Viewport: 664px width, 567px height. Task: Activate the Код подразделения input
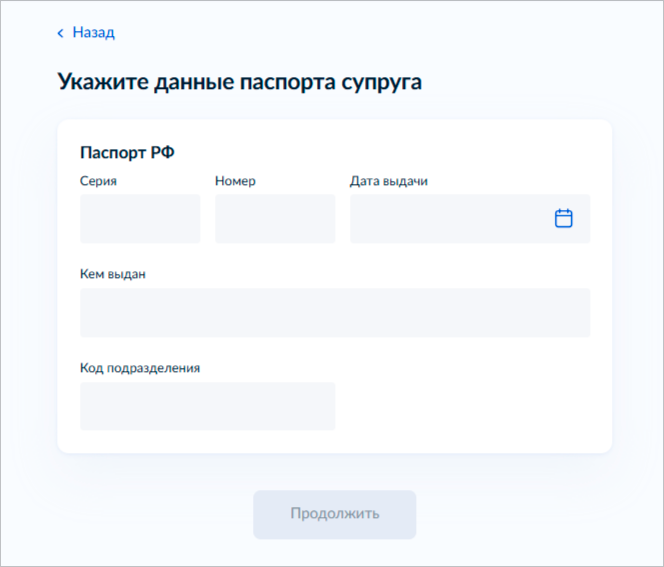coord(208,406)
